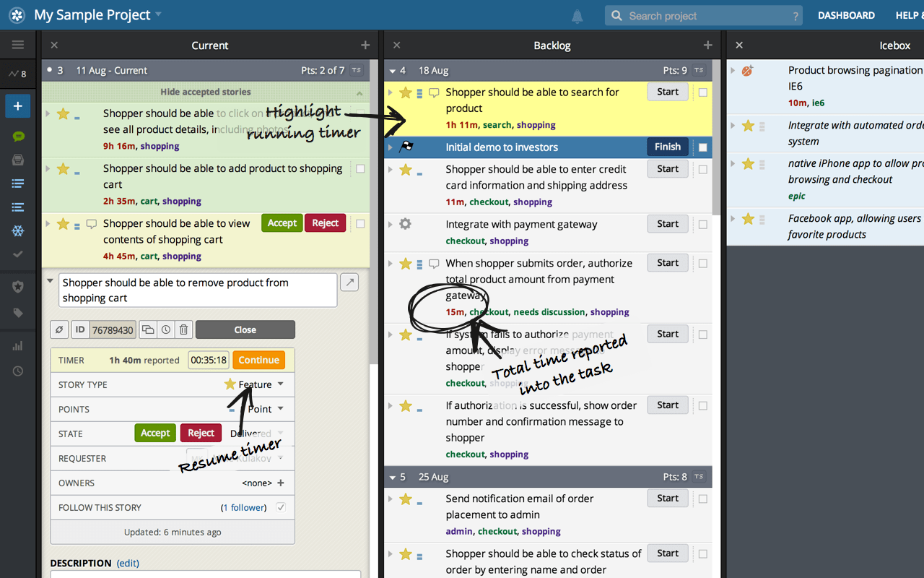
Task: Maximize story with the arrow icon
Action: 349,282
